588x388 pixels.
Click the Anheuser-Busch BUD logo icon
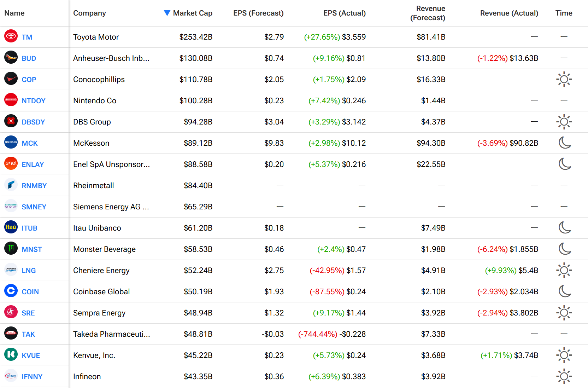click(11, 57)
